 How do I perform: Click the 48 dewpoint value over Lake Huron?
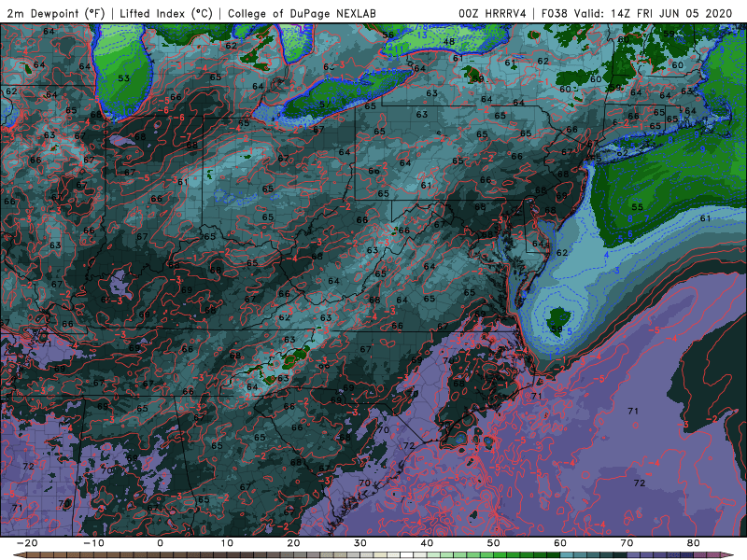click(449, 42)
